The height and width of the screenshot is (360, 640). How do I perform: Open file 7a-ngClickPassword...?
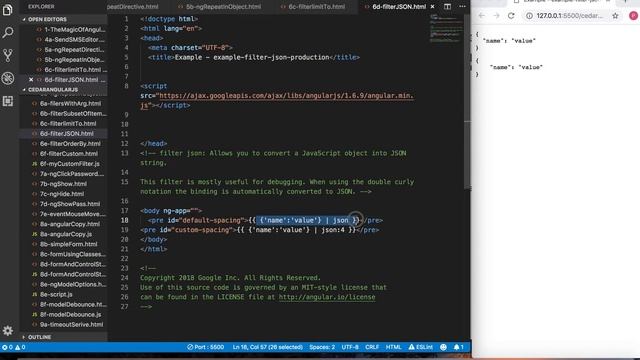click(x=72, y=174)
